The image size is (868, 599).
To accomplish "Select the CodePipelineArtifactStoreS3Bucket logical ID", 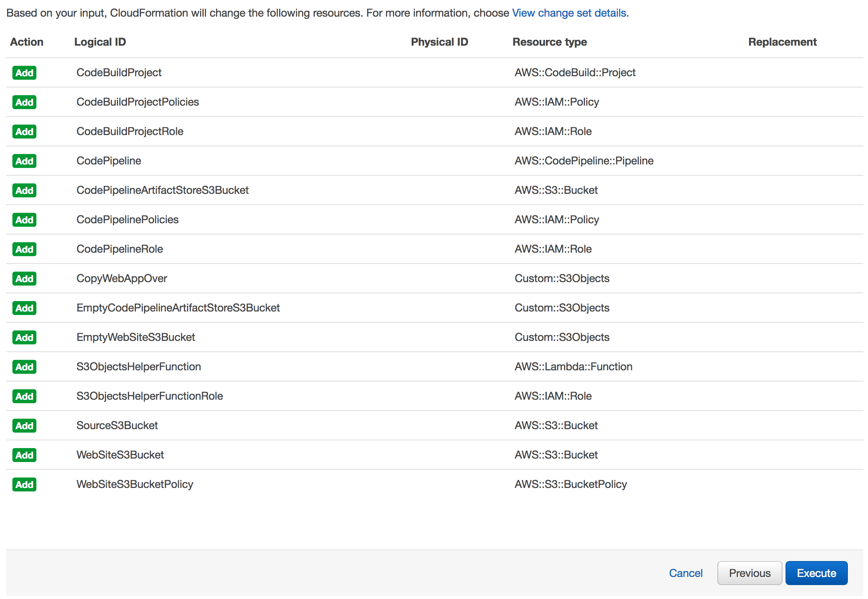I will [163, 190].
